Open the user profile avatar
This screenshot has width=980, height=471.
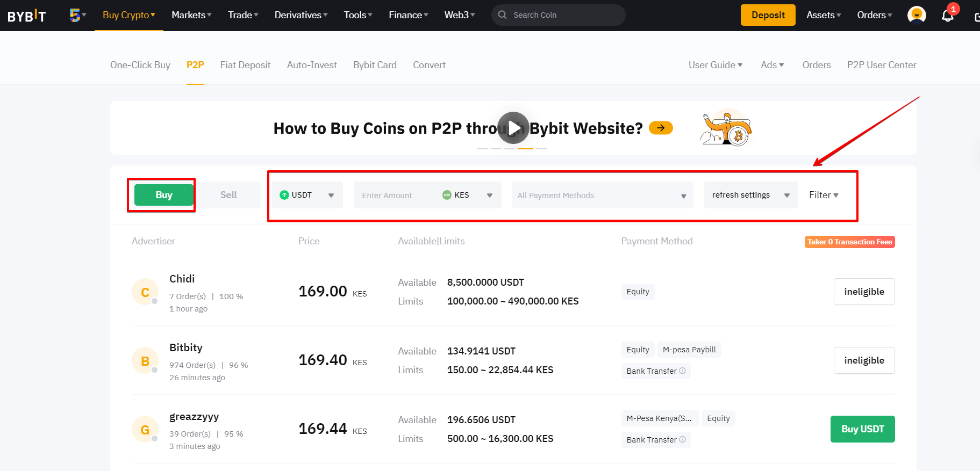click(x=917, y=15)
